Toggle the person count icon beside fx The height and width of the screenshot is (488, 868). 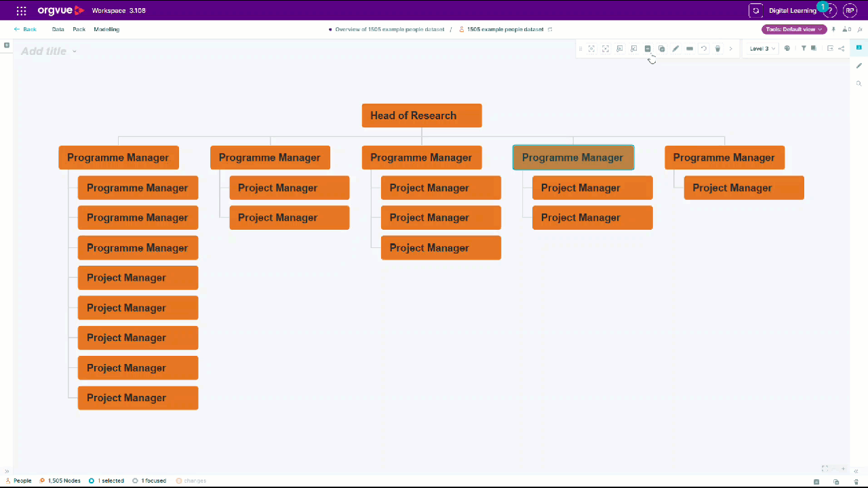(845, 29)
